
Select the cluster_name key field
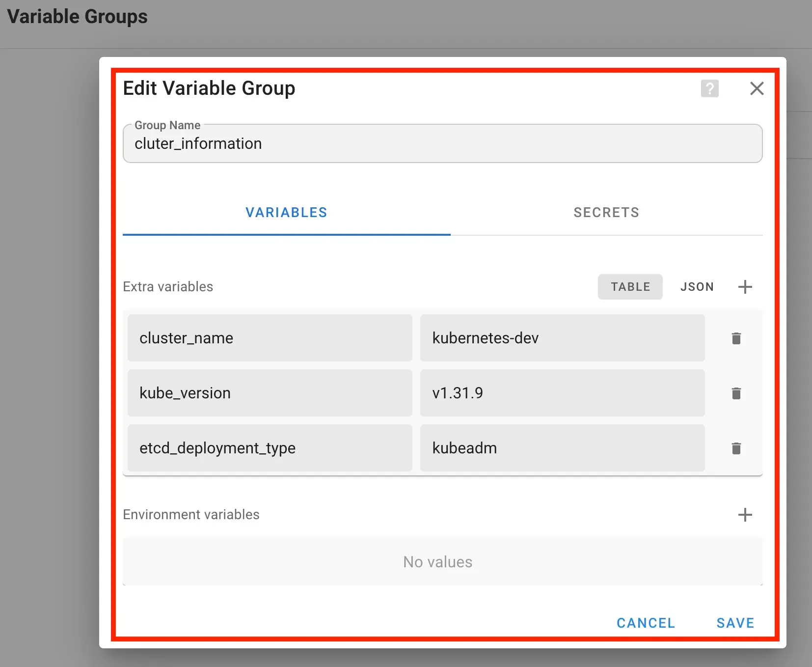[x=270, y=338]
